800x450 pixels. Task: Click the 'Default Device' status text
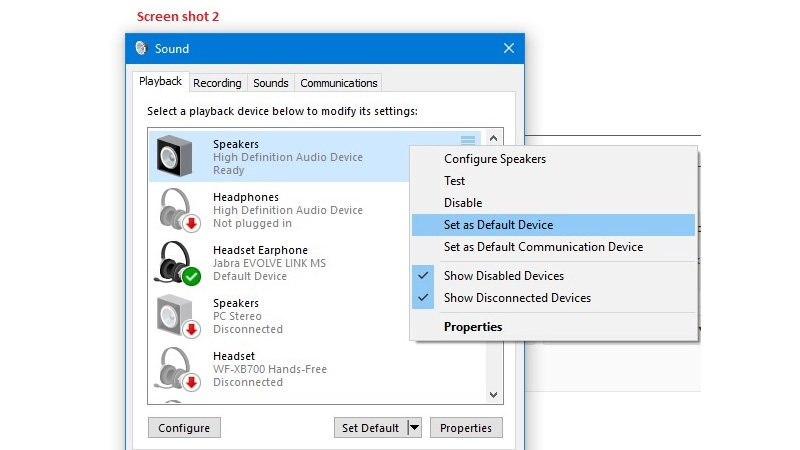(x=249, y=276)
